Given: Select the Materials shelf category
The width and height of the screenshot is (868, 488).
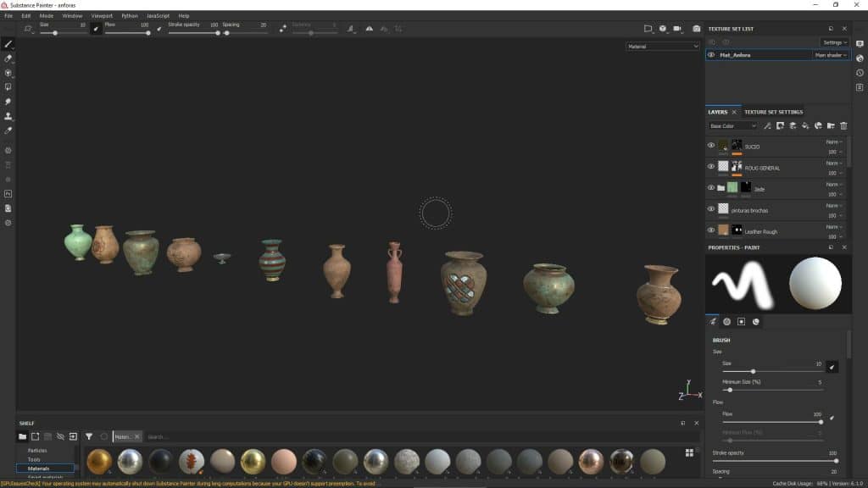Looking at the screenshot, I should pos(46,469).
